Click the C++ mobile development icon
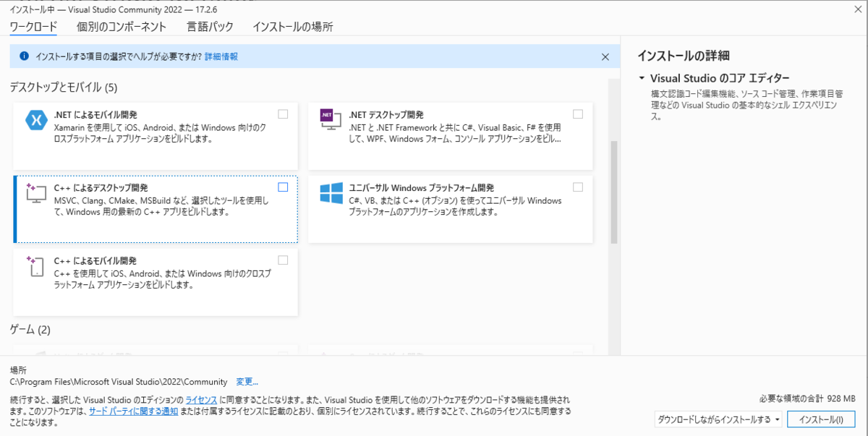 tap(35, 266)
